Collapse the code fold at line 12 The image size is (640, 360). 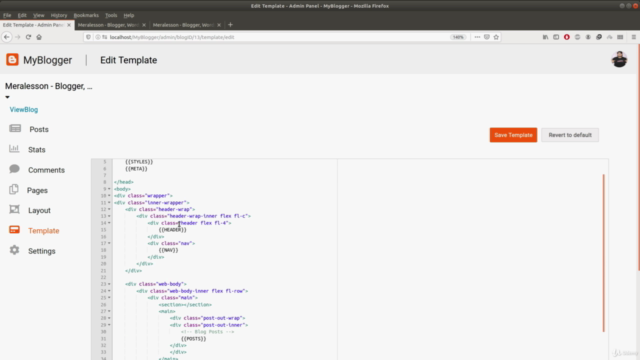pyautogui.click(x=109, y=209)
